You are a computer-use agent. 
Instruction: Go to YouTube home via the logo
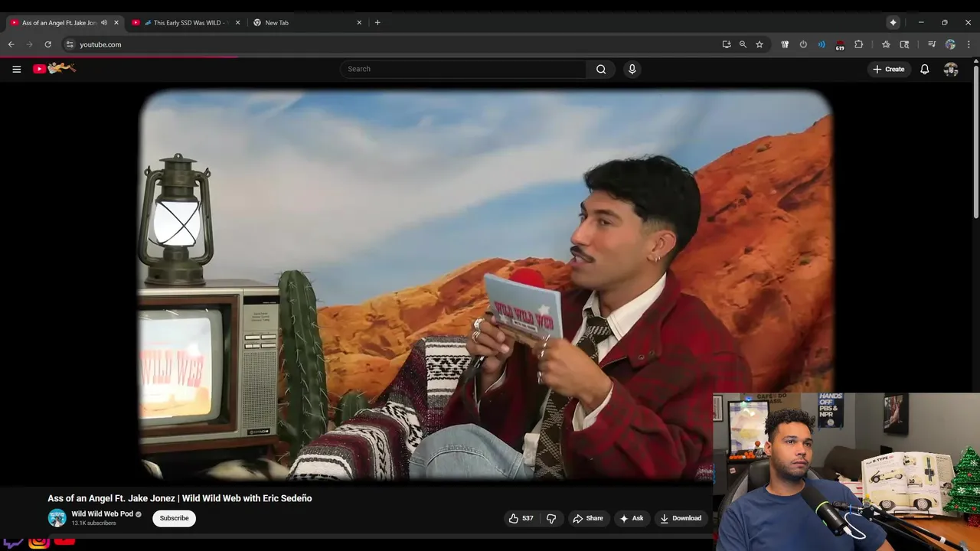pos(54,69)
